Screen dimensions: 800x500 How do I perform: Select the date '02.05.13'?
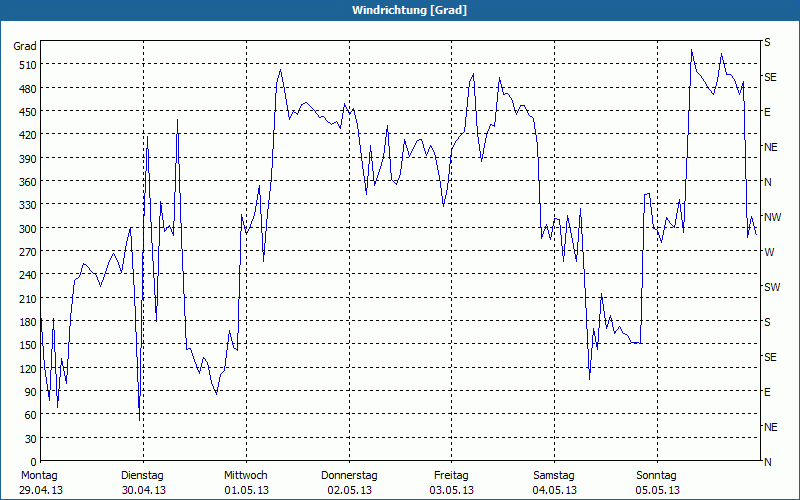[x=349, y=490]
